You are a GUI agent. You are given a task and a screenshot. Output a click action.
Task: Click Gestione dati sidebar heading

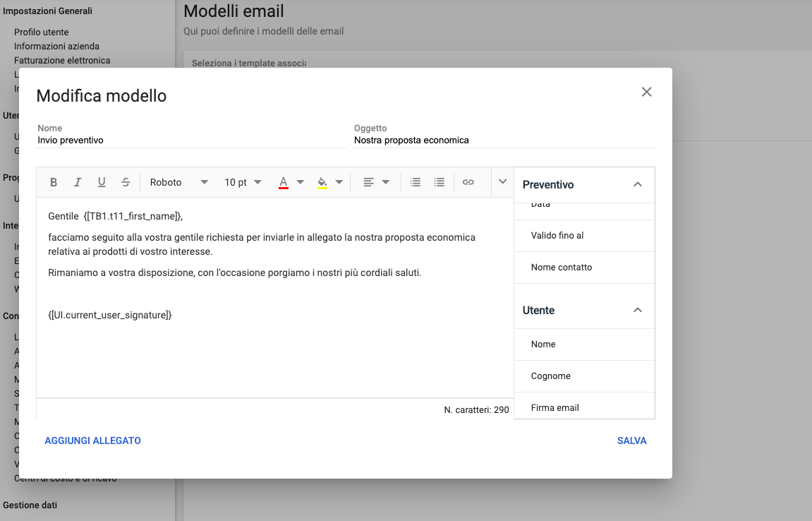(x=30, y=505)
